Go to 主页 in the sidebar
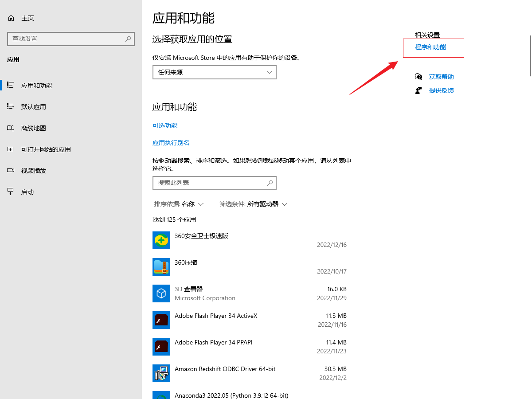 [27, 18]
